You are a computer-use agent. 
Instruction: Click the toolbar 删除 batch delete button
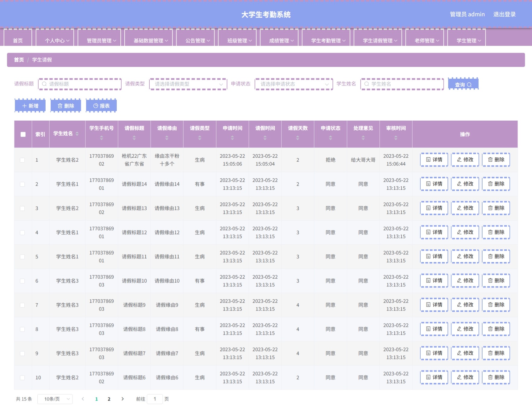65,106
